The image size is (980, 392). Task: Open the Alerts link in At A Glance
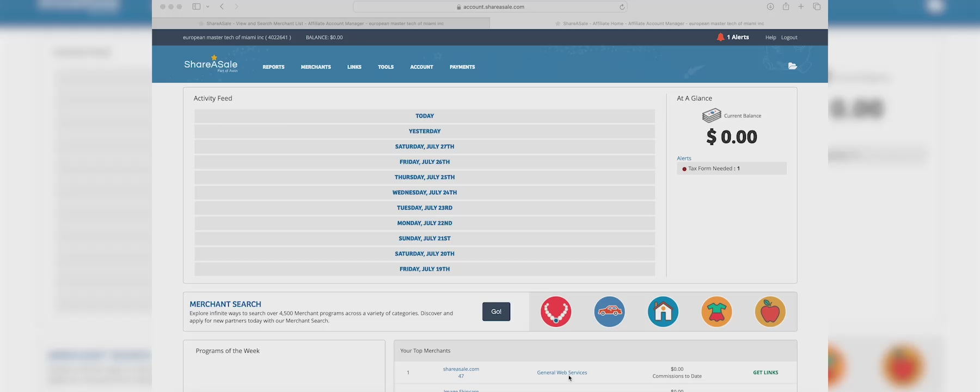(684, 158)
